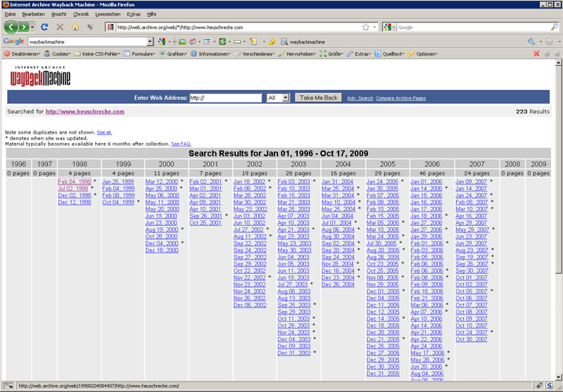Open the back/forward history dropdown arrow

[32, 27]
